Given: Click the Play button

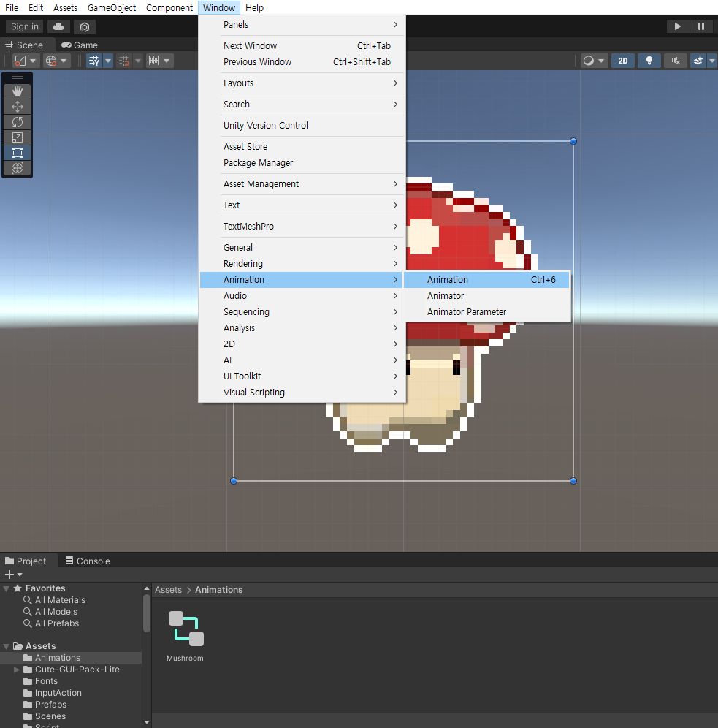Looking at the screenshot, I should [678, 26].
